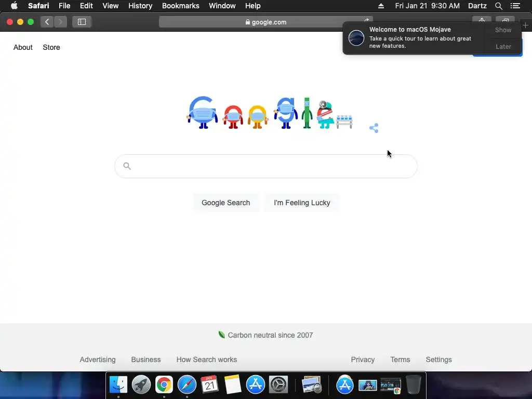Show the Safari sidebar

82,22
